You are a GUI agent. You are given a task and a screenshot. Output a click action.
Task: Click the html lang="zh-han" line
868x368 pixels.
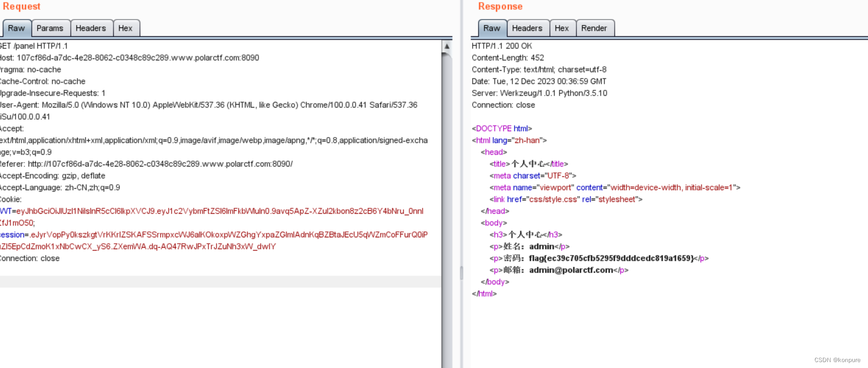click(509, 140)
